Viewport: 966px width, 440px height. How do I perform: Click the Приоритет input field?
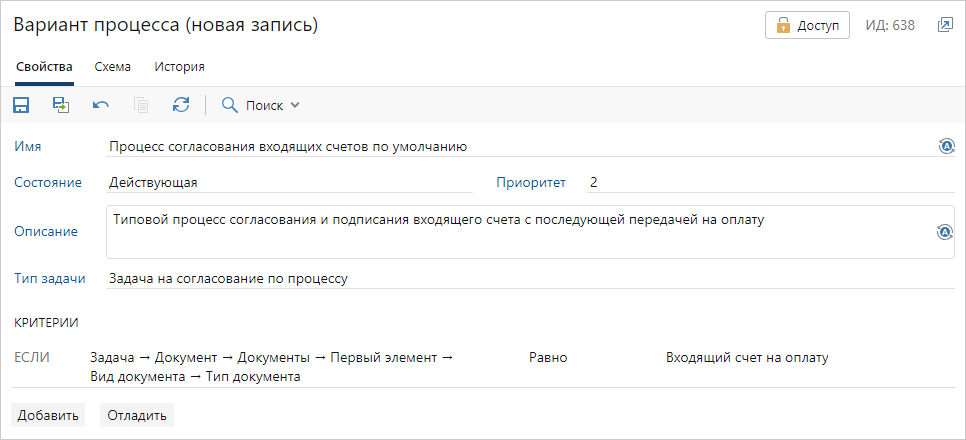(770, 182)
